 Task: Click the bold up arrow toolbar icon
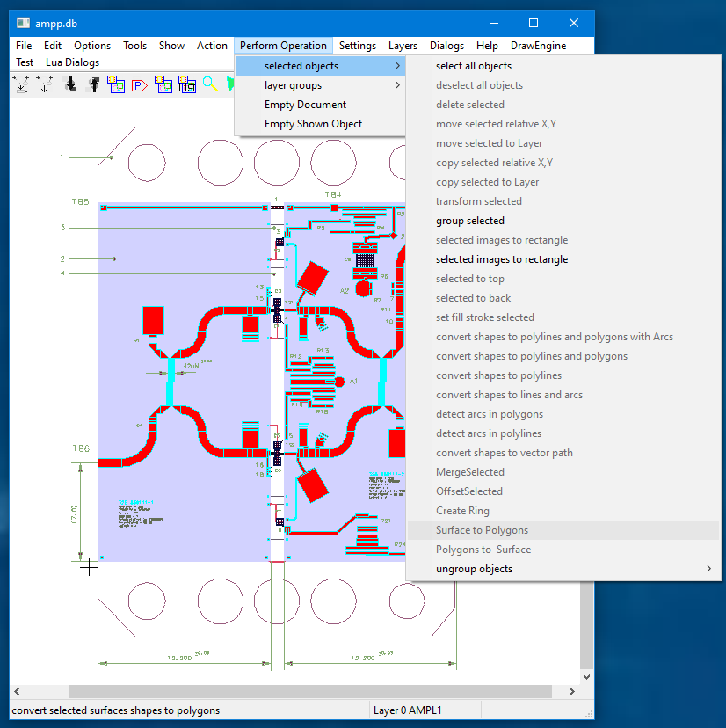click(93, 84)
